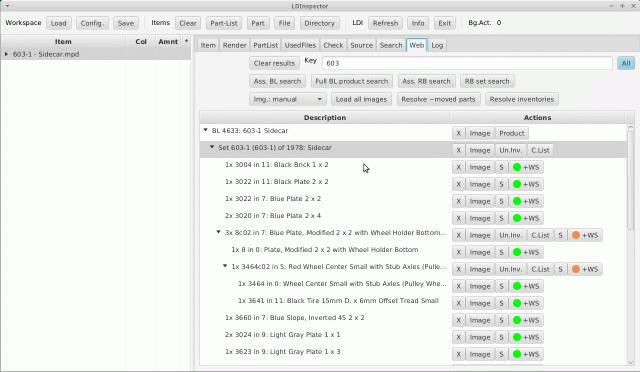
Task: Focus the Key input field containing 603
Action: [x=467, y=63]
